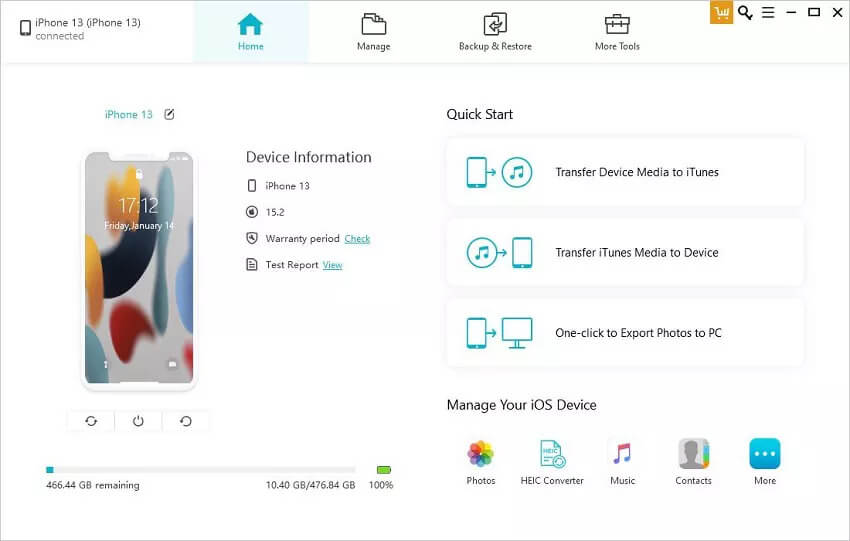View the Test Report link
The height and width of the screenshot is (541, 850).
tap(332, 265)
